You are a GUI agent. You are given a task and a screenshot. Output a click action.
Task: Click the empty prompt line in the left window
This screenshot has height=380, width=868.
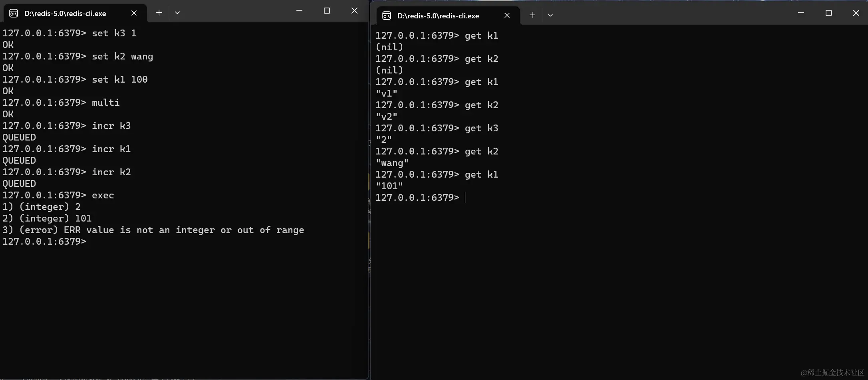click(x=44, y=241)
